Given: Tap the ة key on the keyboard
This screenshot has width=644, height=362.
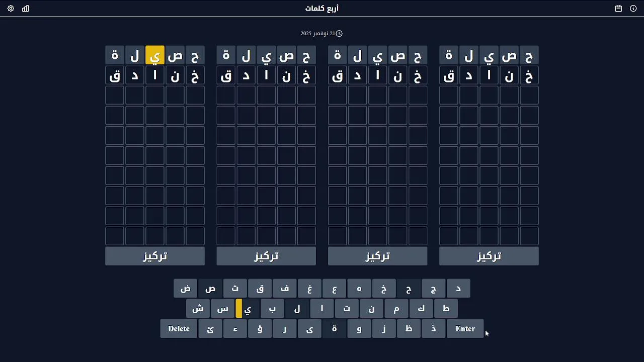Looking at the screenshot, I should (x=334, y=329).
